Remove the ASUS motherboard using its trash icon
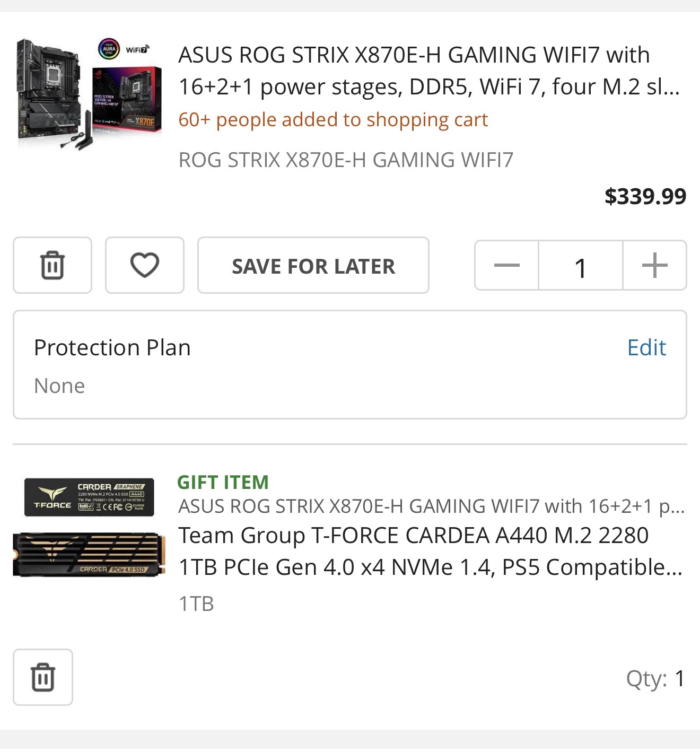This screenshot has height=752, width=700. pos(52,265)
